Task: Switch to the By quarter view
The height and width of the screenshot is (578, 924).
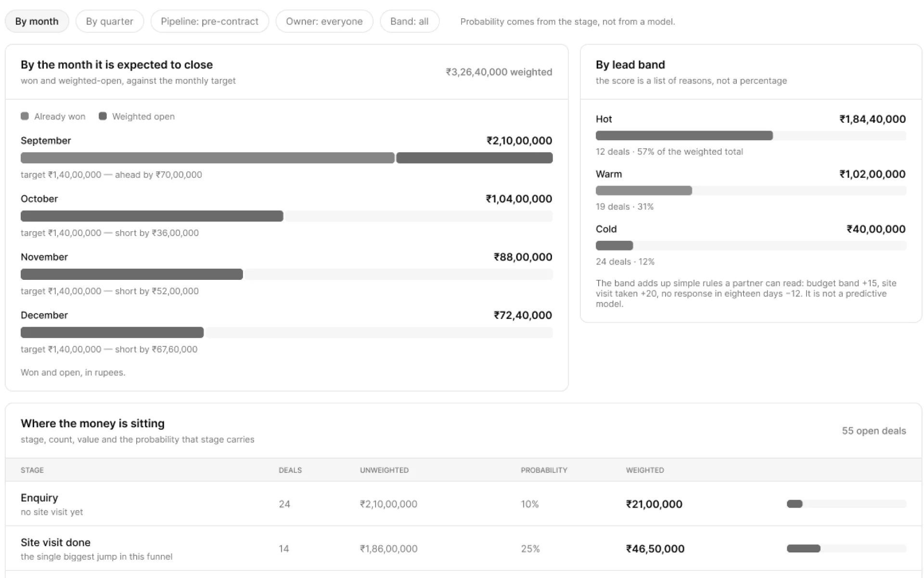Action: tap(110, 21)
